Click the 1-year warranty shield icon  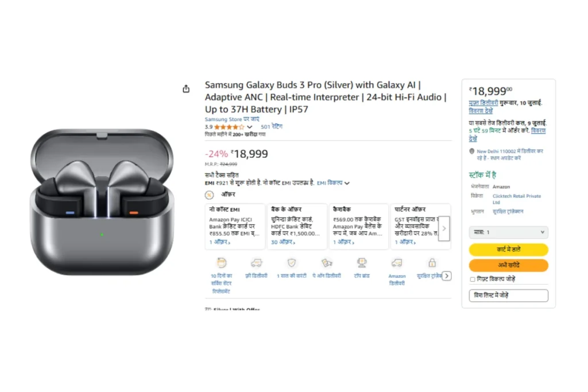(x=292, y=263)
